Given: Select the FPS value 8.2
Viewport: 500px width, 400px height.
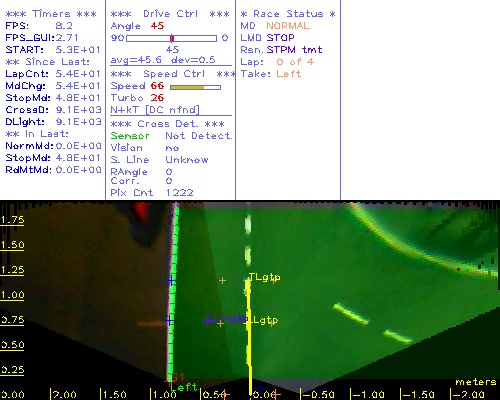Looking at the screenshot, I should point(64,26).
